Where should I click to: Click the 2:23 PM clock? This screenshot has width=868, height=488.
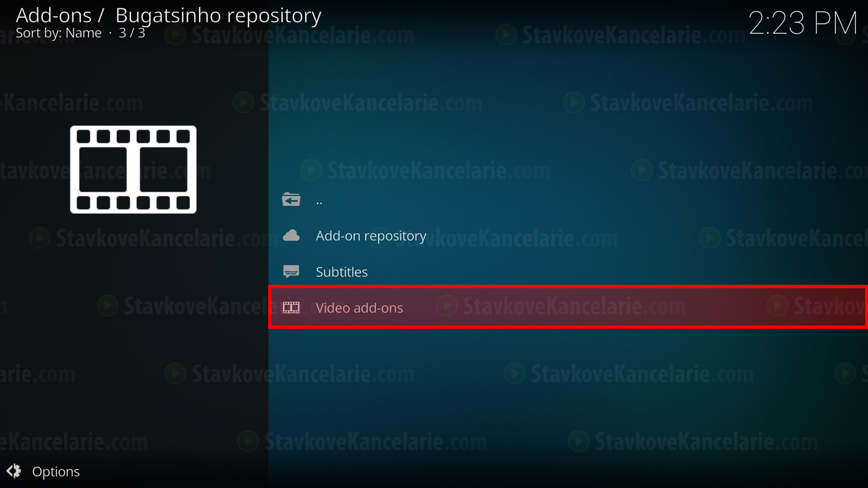point(802,23)
